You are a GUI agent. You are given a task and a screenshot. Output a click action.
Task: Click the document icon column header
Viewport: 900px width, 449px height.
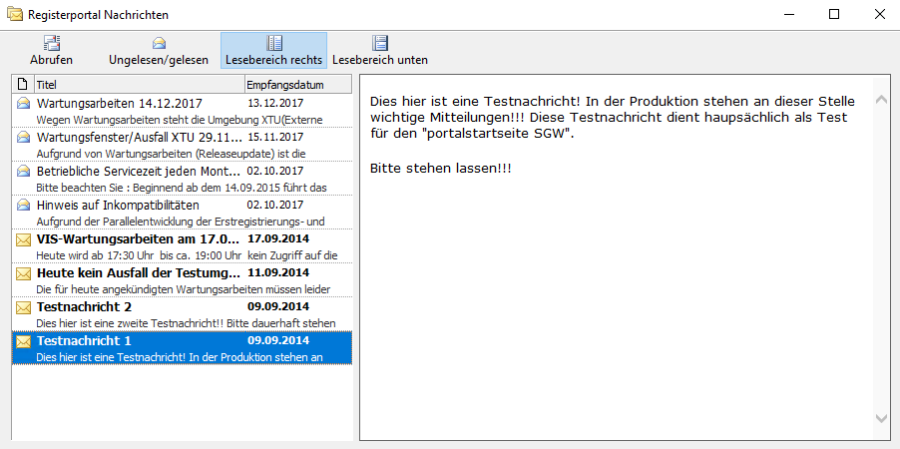click(x=23, y=85)
